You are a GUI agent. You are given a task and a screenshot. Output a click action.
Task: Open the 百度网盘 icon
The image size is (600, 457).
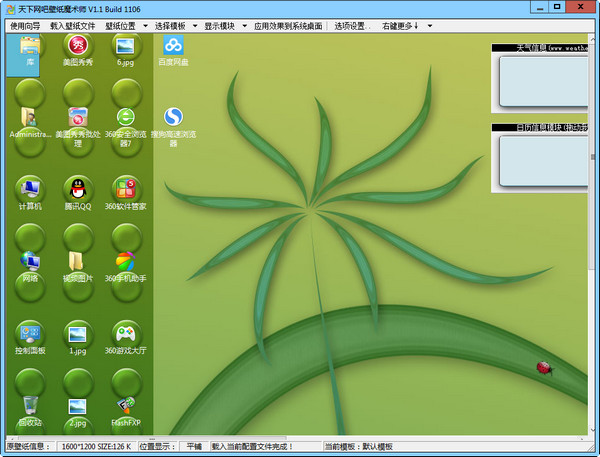coord(173,46)
